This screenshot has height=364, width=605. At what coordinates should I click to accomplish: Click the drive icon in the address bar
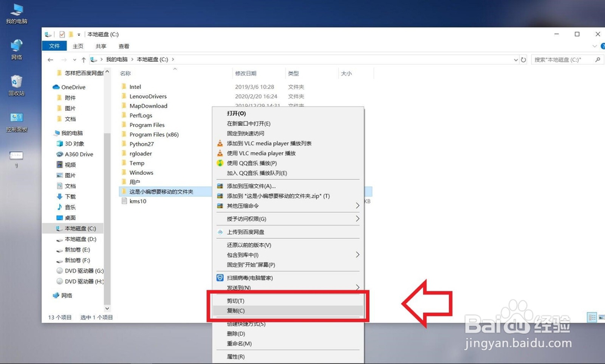94,59
